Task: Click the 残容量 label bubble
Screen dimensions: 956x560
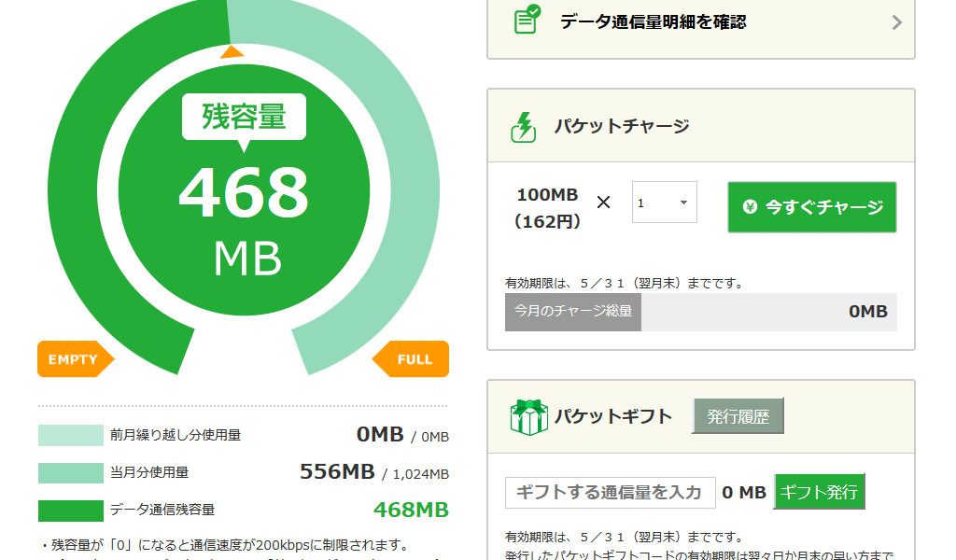Action: click(x=244, y=117)
